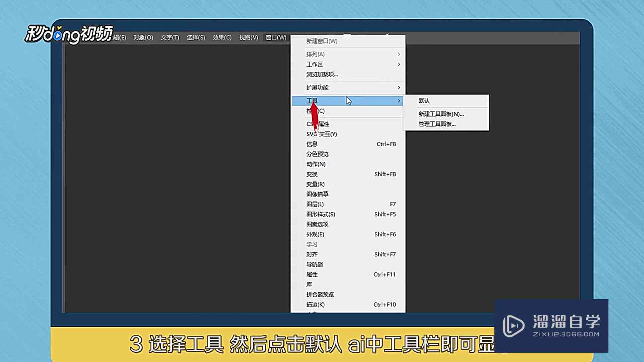Expand the 扩展功能 submenu
Viewport: 644px width, 362px height.
[348, 87]
